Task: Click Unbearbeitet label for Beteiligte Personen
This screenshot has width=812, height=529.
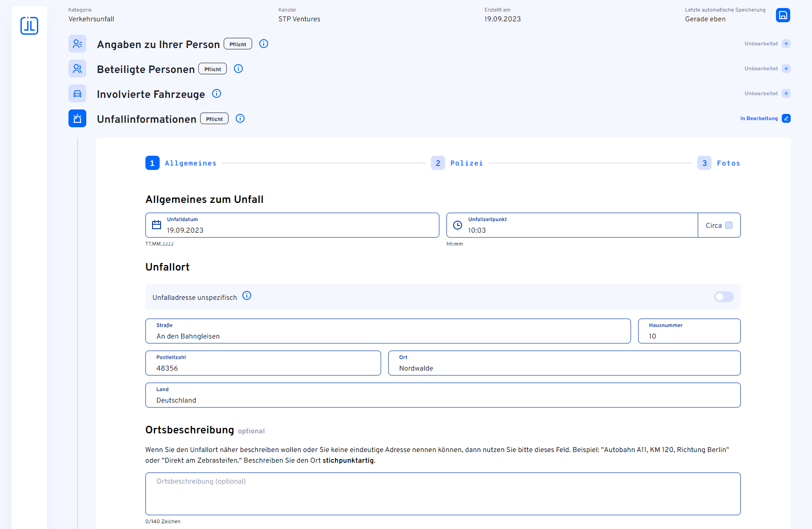Action: tap(761, 69)
